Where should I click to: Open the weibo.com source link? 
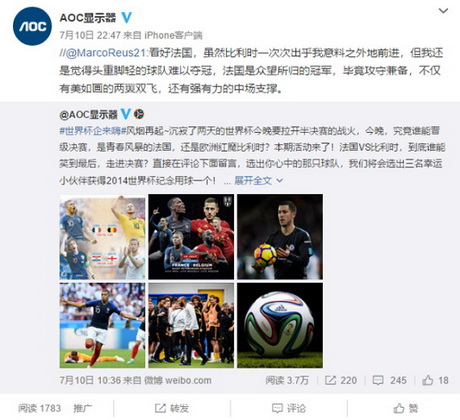[188, 380]
